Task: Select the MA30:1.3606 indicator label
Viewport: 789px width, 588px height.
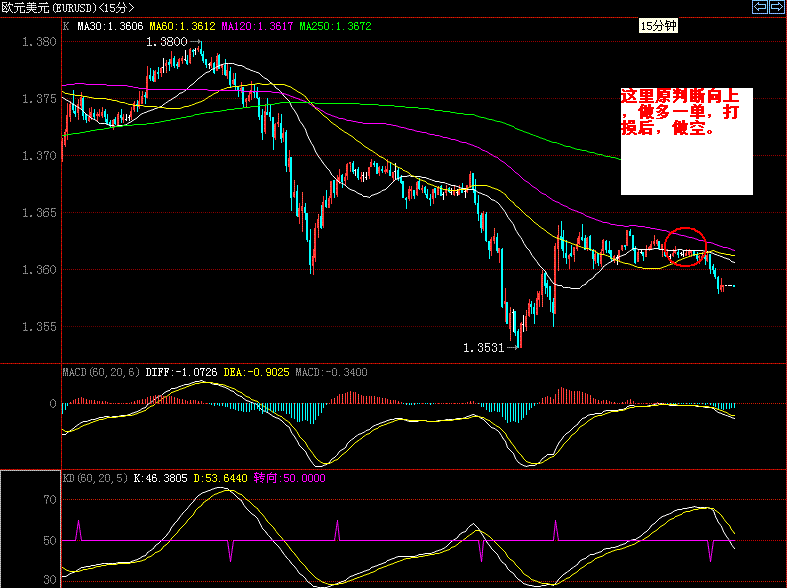Action: [110, 26]
